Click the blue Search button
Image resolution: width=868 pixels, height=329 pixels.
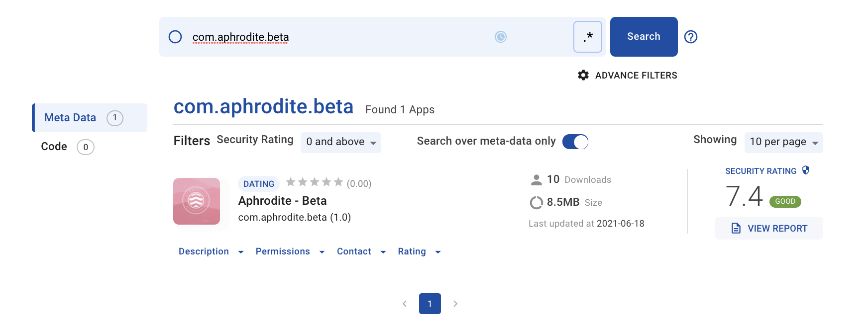coord(644,37)
